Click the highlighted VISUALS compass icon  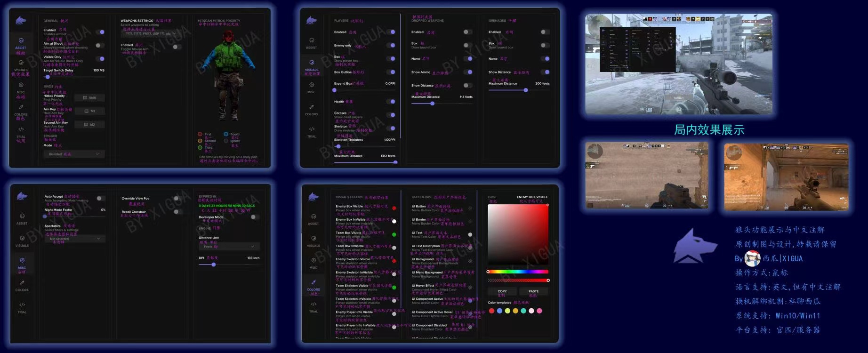click(312, 62)
